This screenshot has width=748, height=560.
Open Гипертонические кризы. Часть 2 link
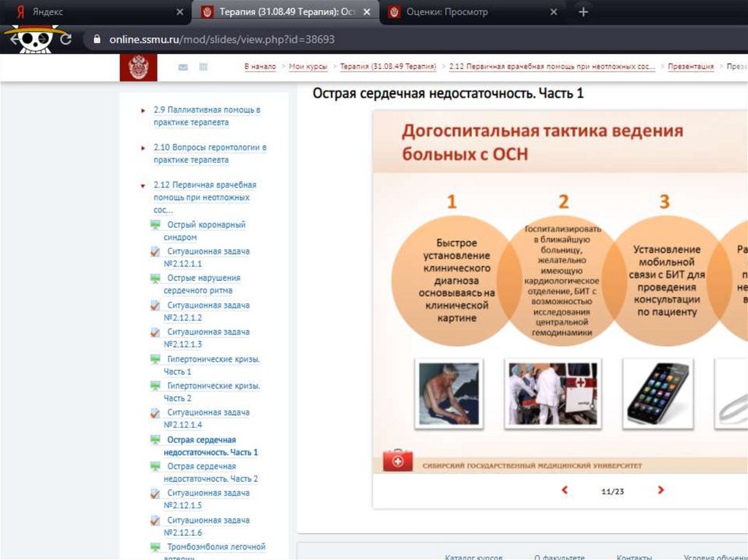point(212,391)
